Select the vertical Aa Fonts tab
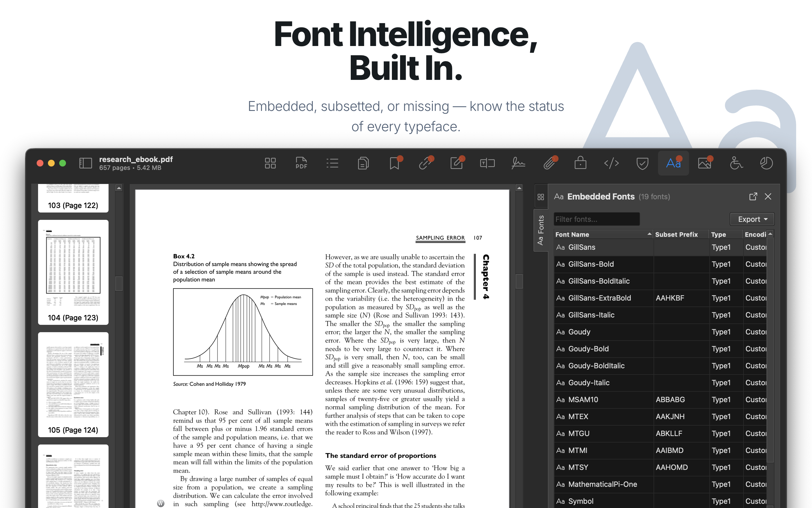This screenshot has height=508, width=812. [x=540, y=230]
